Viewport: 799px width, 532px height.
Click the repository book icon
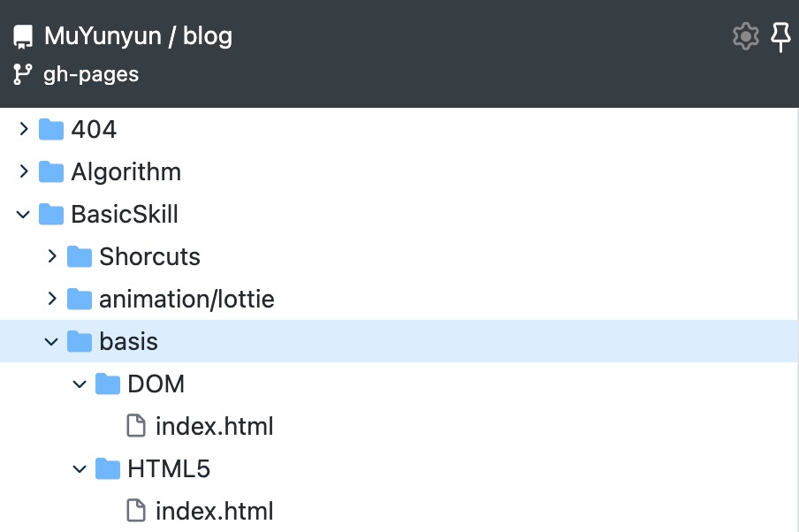(23, 37)
